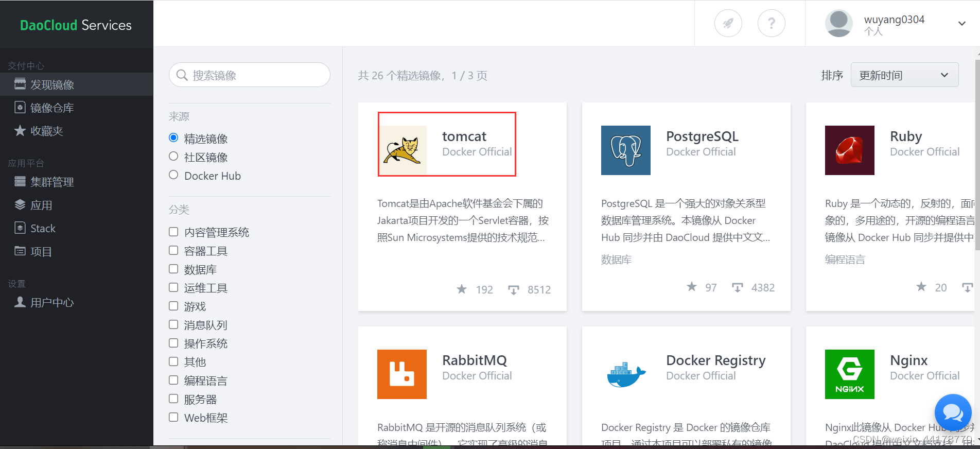
Task: Click the star icon on tomcat card
Action: pos(462,289)
